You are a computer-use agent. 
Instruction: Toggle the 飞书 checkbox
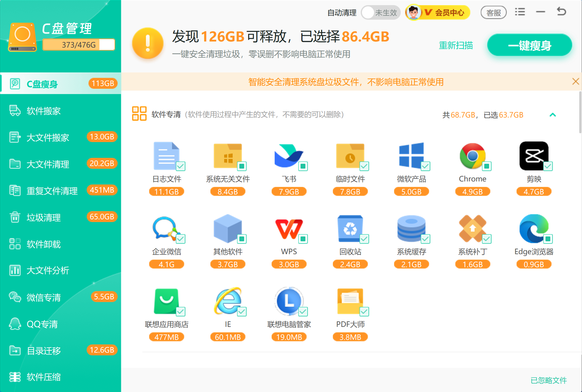[303, 166]
